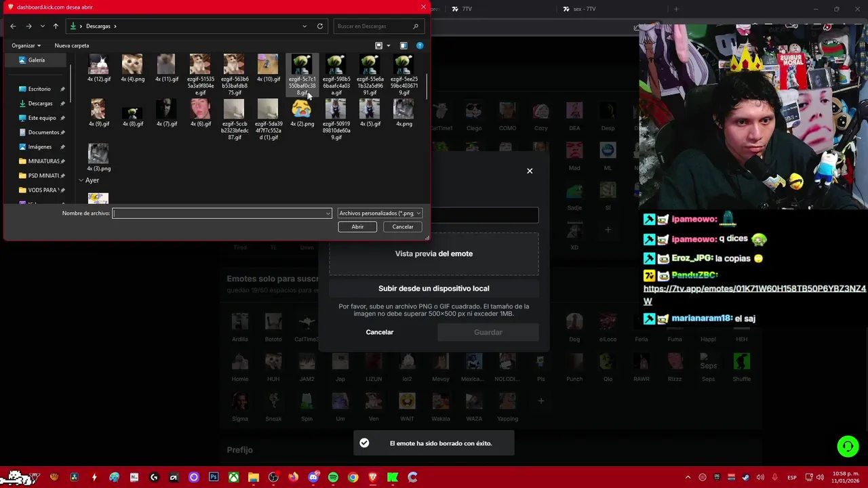The image size is (868, 488).
Task: Open VODS PARA folder in sidebar
Action: pos(42,190)
